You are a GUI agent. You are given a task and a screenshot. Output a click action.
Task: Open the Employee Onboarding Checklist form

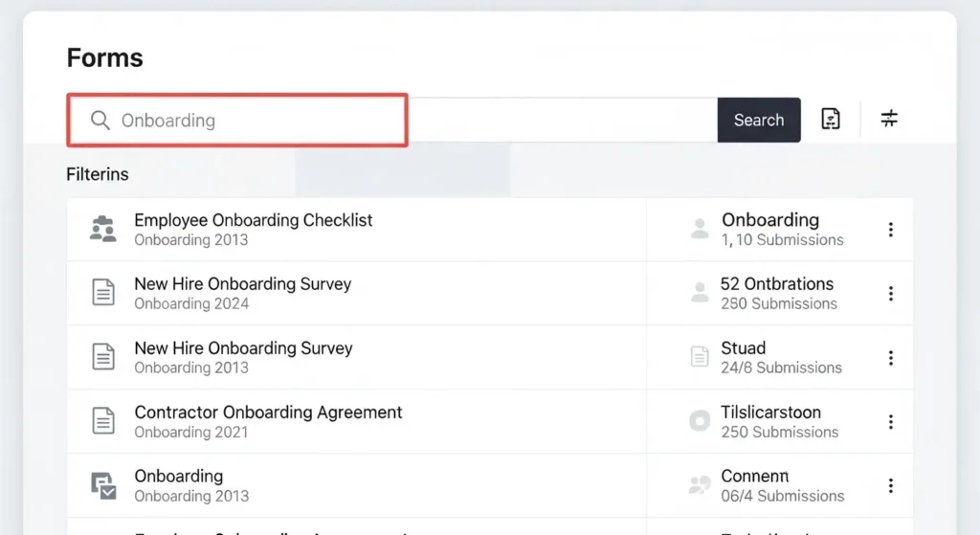coord(253,220)
